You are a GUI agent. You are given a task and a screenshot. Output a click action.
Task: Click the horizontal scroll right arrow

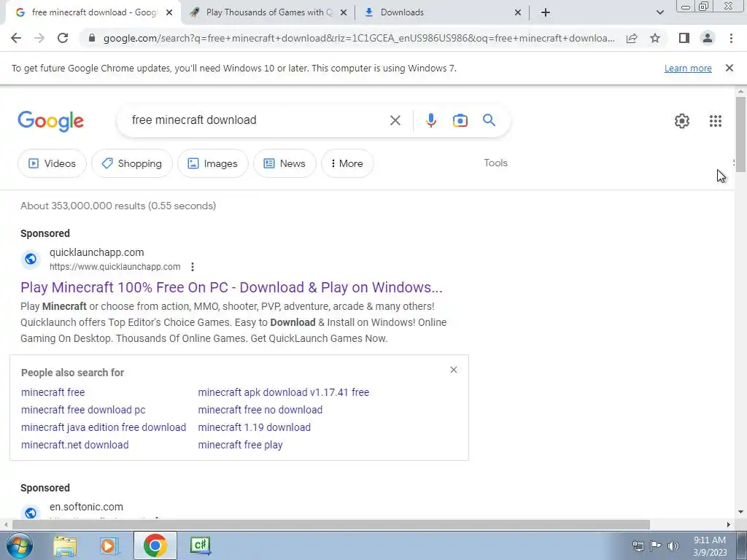tap(729, 524)
